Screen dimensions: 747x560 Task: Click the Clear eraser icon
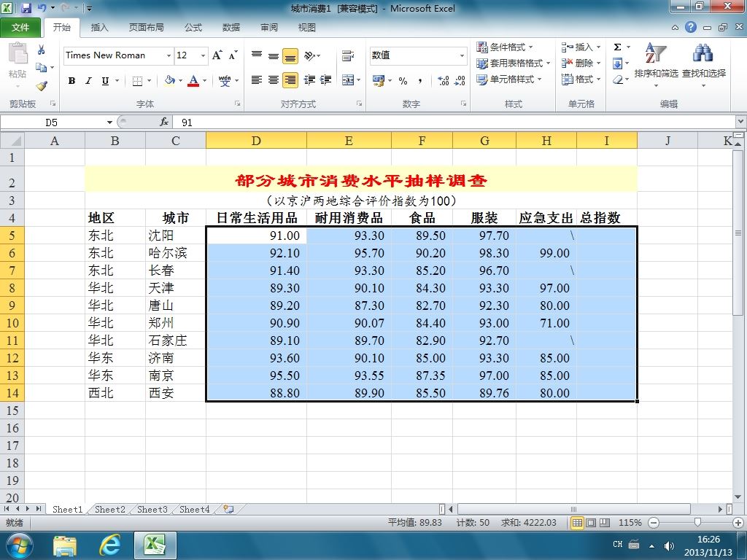coord(618,79)
